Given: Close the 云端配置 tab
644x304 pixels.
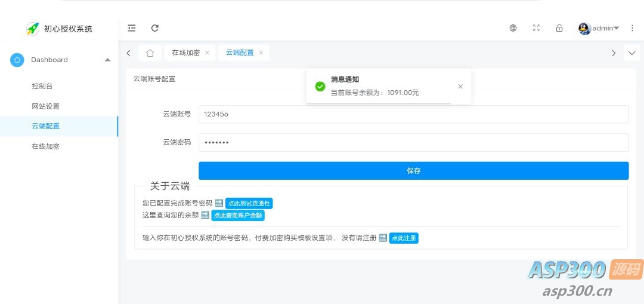Looking at the screenshot, I should [261, 53].
